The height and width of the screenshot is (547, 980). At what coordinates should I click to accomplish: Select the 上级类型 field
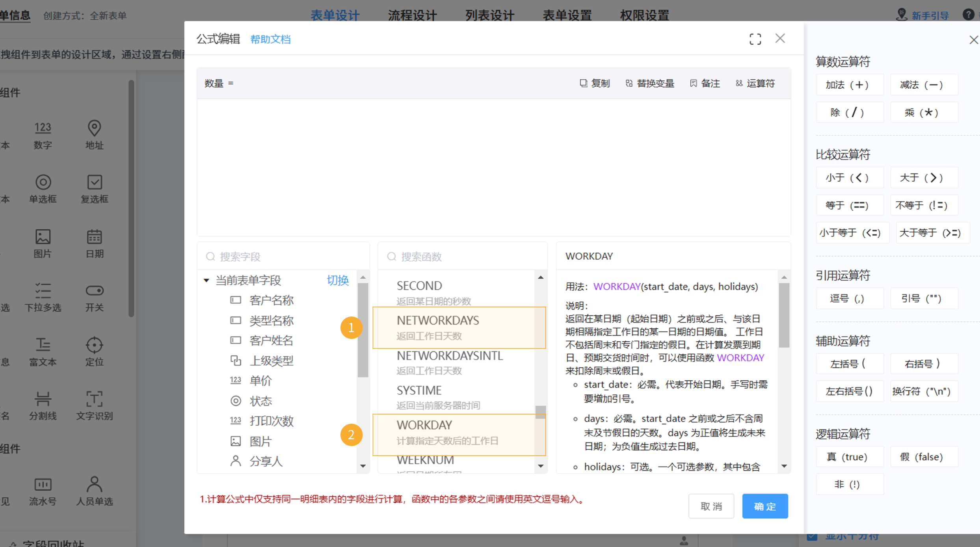271,361
